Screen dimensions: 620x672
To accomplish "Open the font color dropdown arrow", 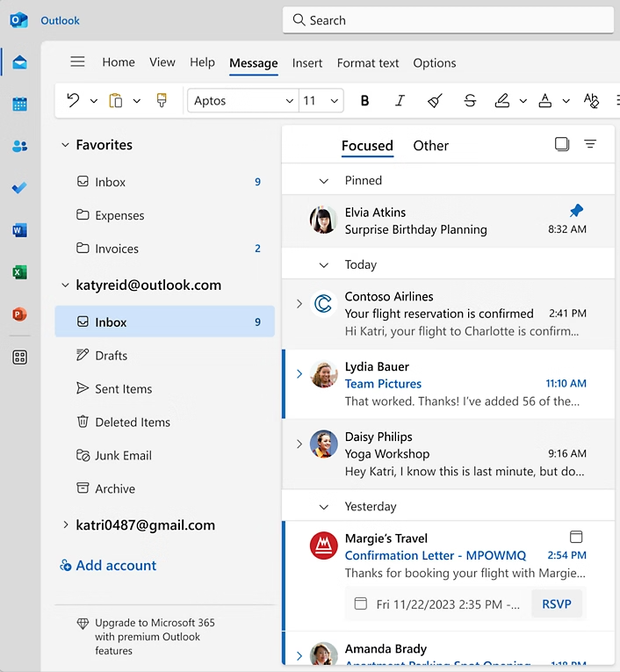I will click(566, 101).
